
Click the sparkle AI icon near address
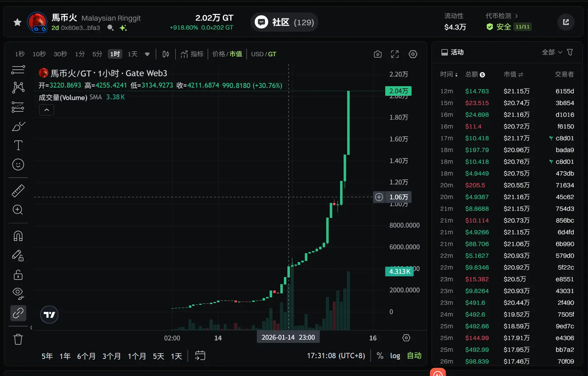(123, 28)
